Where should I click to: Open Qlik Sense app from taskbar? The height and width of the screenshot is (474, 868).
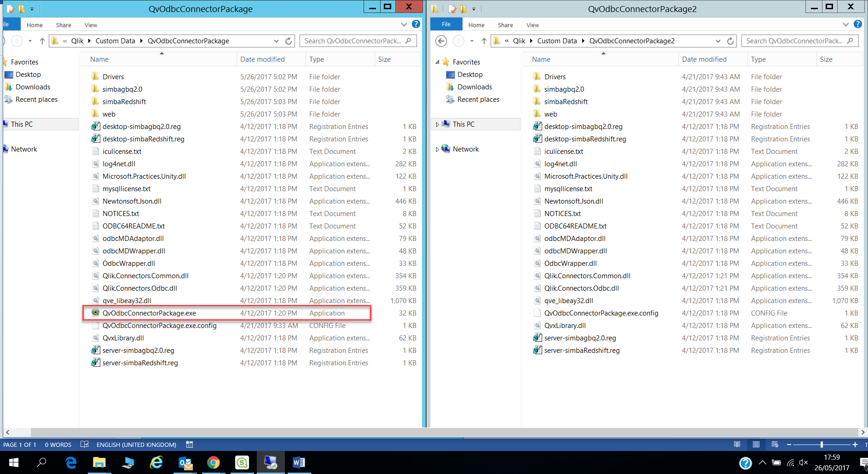click(x=242, y=462)
